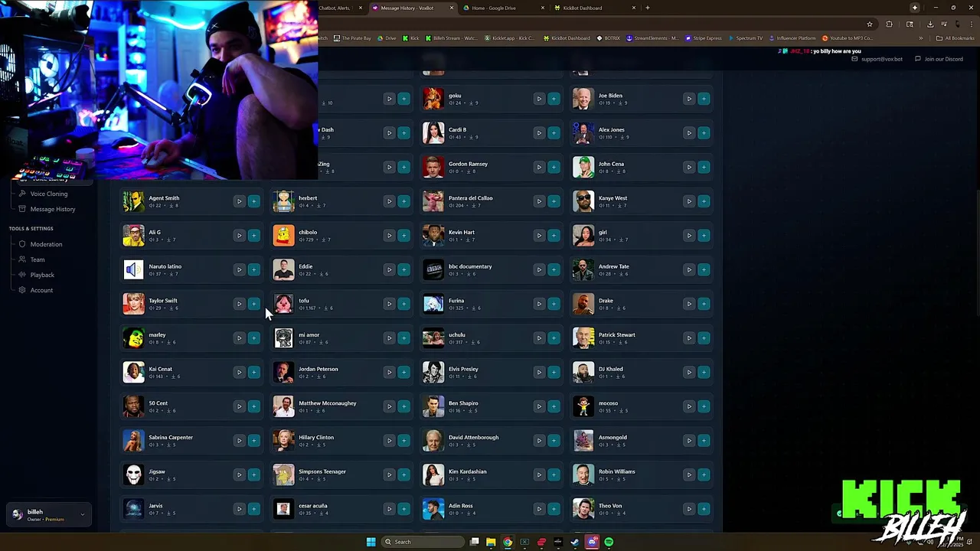The image size is (980, 551).
Task: Go to Moderation settings
Action: point(46,244)
